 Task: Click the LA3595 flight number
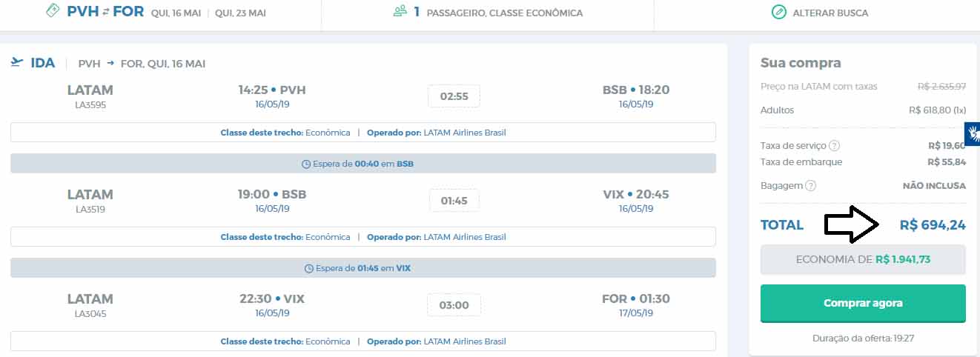[x=90, y=104]
